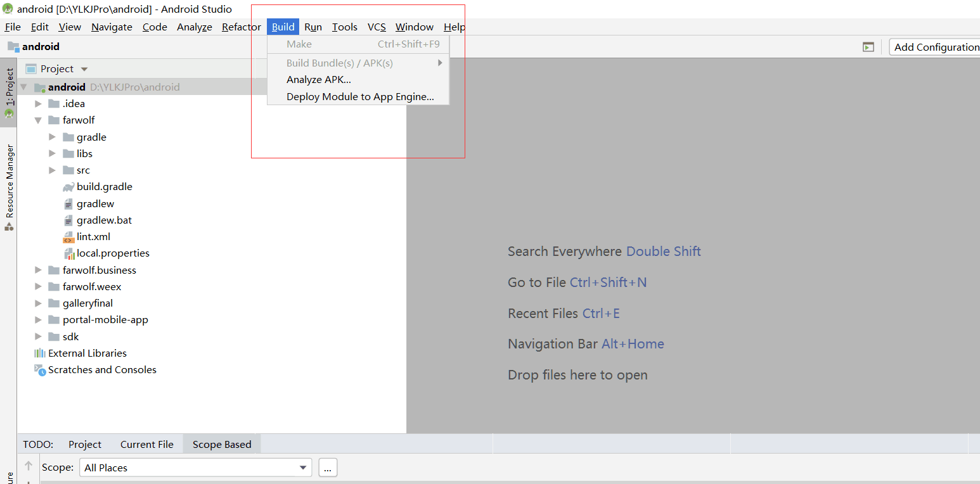Collapse the android root project node

pos(24,87)
